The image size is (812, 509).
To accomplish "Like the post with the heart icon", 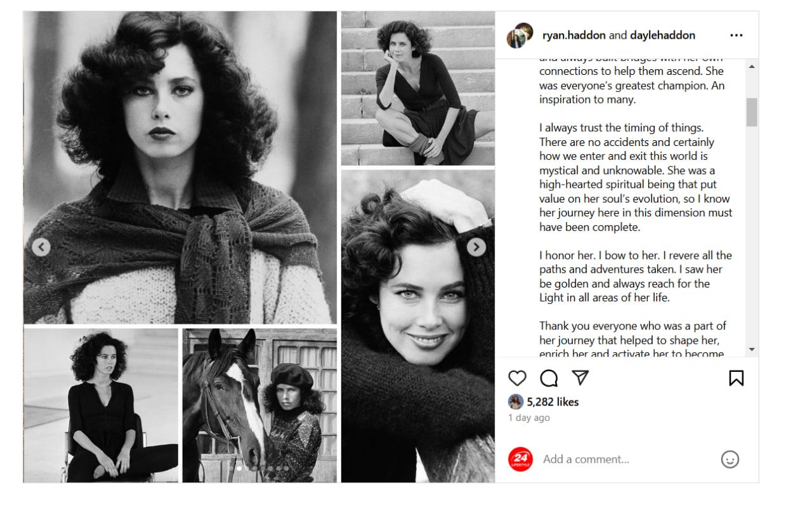I will [x=518, y=378].
